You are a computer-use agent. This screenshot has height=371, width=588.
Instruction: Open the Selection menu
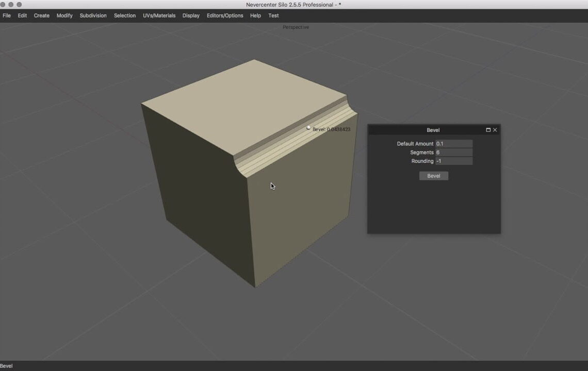pos(124,15)
